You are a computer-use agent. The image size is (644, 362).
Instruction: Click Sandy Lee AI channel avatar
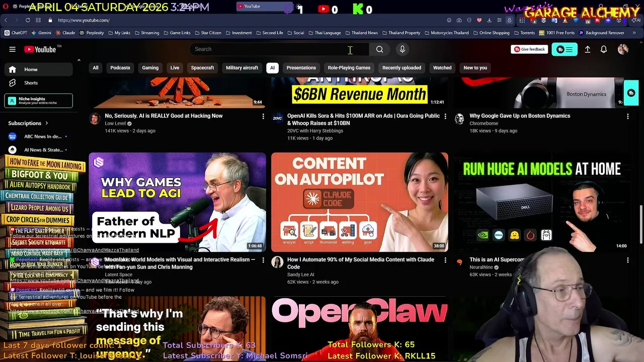point(277,262)
